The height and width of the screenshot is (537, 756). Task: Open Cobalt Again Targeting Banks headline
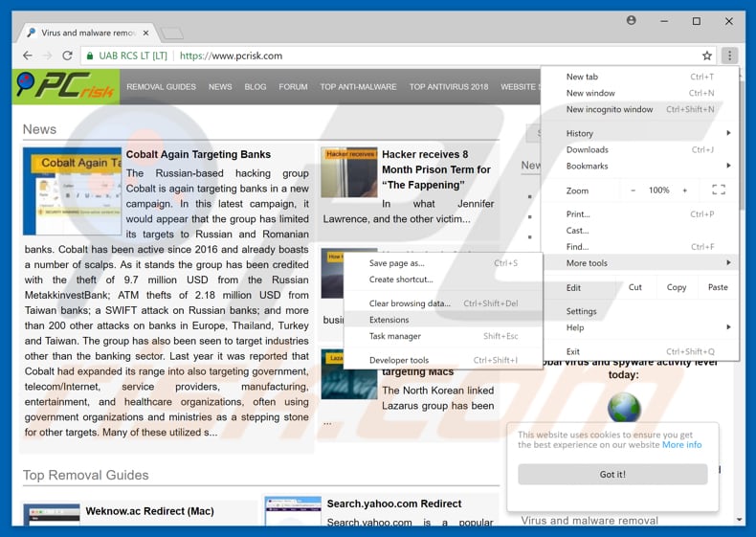coord(198,154)
